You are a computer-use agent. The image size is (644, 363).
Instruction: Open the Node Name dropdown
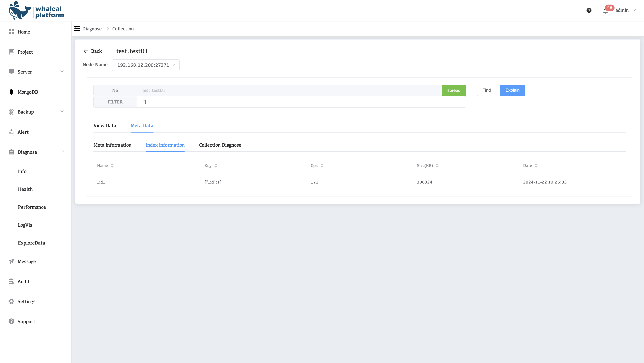pos(146,65)
